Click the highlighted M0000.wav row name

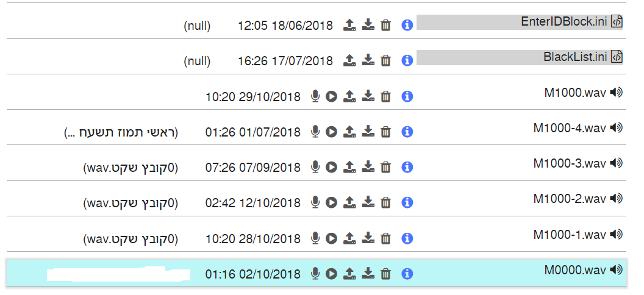pyautogui.click(x=576, y=270)
